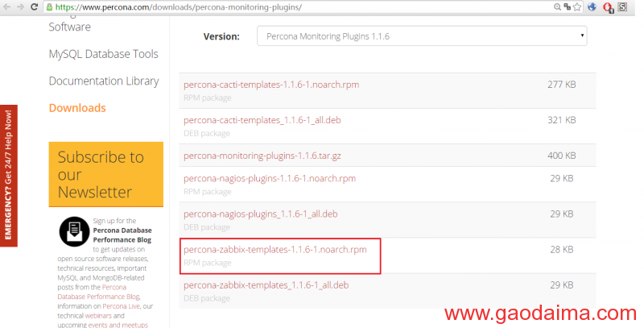
Task: Click the 400 KB size value
Action: 561,156
